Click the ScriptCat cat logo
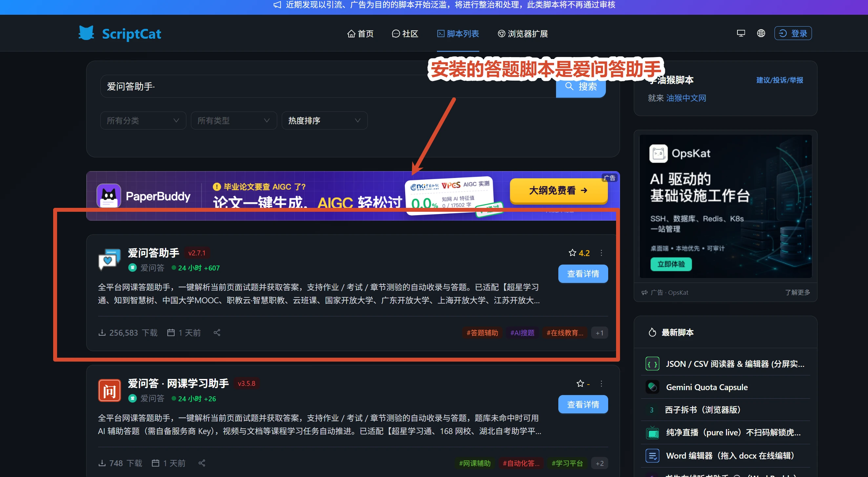Viewport: 868px width, 477px height. (86, 33)
